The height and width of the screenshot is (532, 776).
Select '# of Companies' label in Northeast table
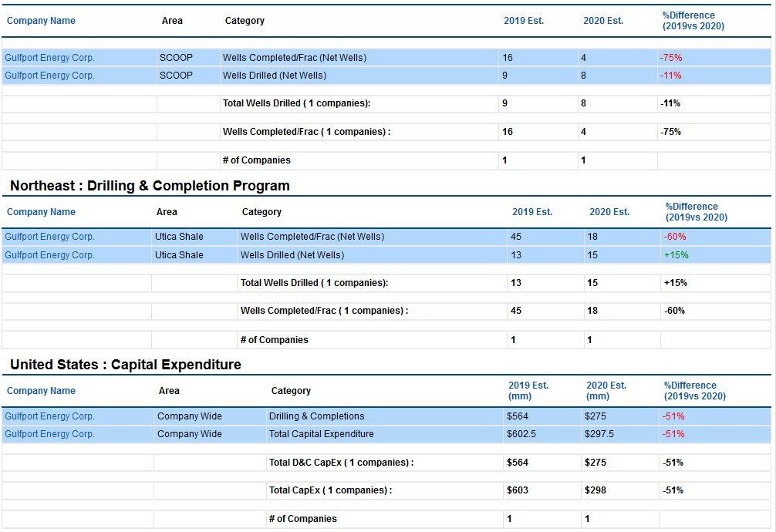274,340
